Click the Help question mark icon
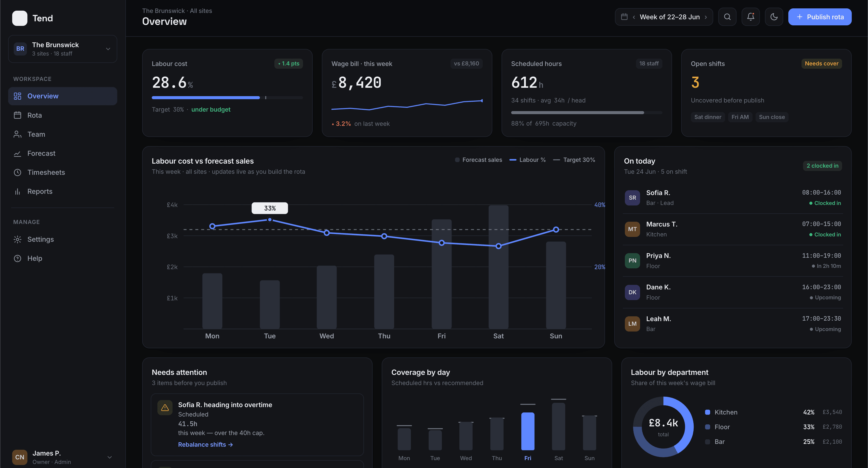Screen dimensions: 868x468 tap(18, 258)
